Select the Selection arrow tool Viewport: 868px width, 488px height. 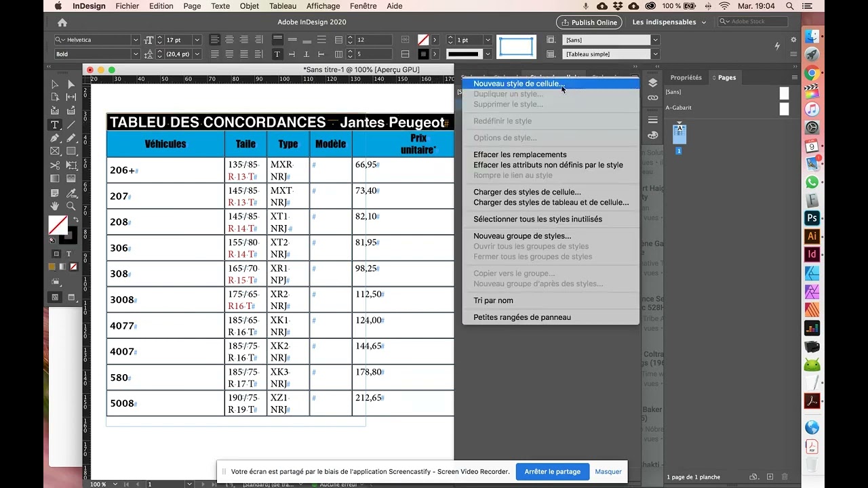pyautogui.click(x=55, y=84)
